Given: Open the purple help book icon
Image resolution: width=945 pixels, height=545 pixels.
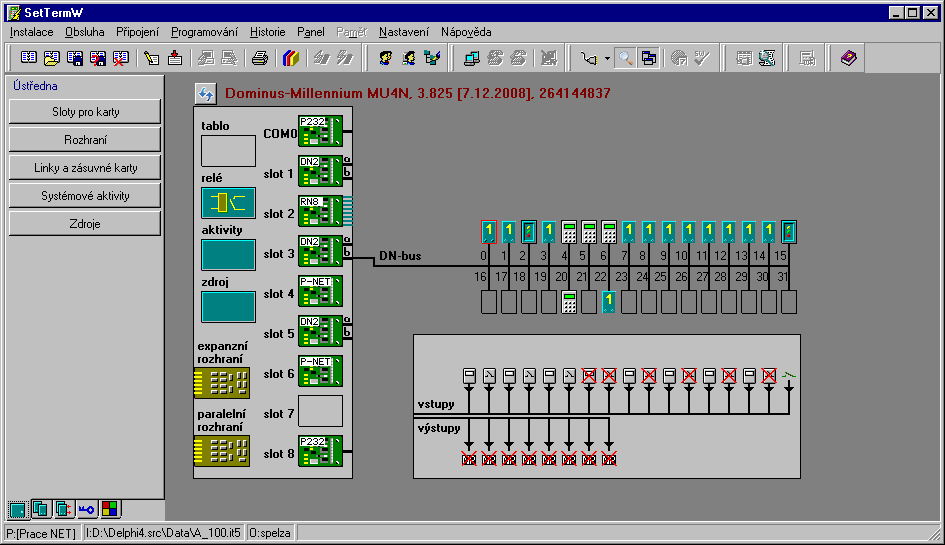Looking at the screenshot, I should pyautogui.click(x=849, y=58).
